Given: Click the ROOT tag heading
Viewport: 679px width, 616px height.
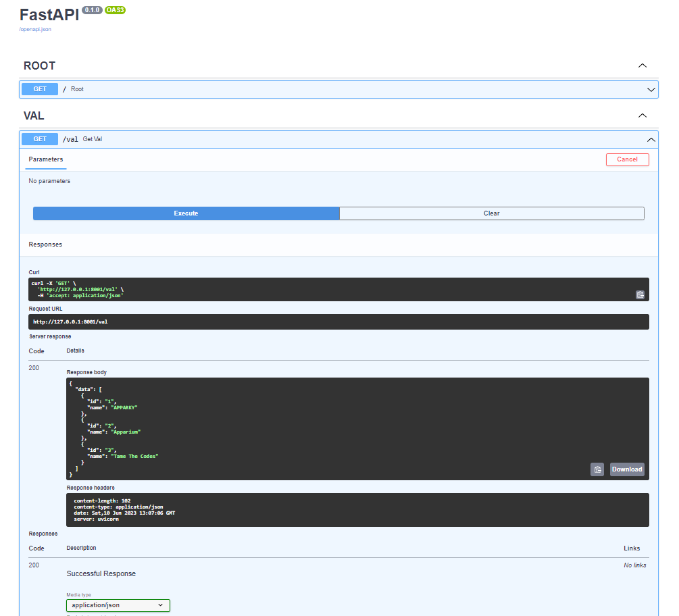Looking at the screenshot, I should click(39, 66).
